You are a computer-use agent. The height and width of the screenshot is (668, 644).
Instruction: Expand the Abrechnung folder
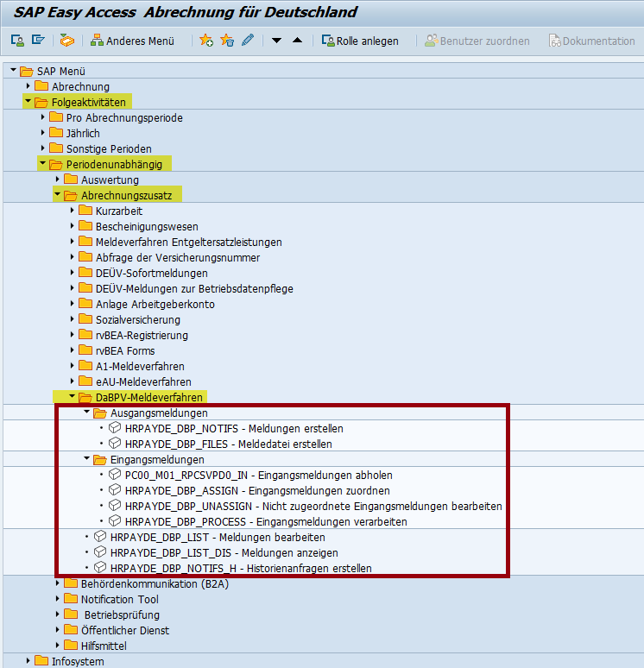[x=28, y=86]
